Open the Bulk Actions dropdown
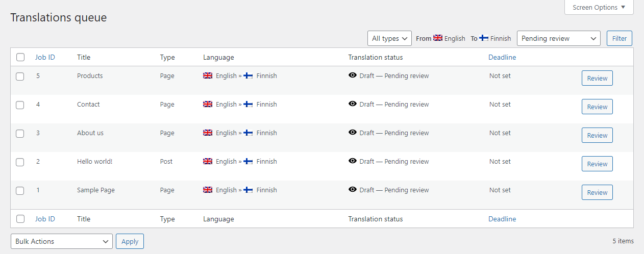The width and height of the screenshot is (644, 254). [62, 241]
